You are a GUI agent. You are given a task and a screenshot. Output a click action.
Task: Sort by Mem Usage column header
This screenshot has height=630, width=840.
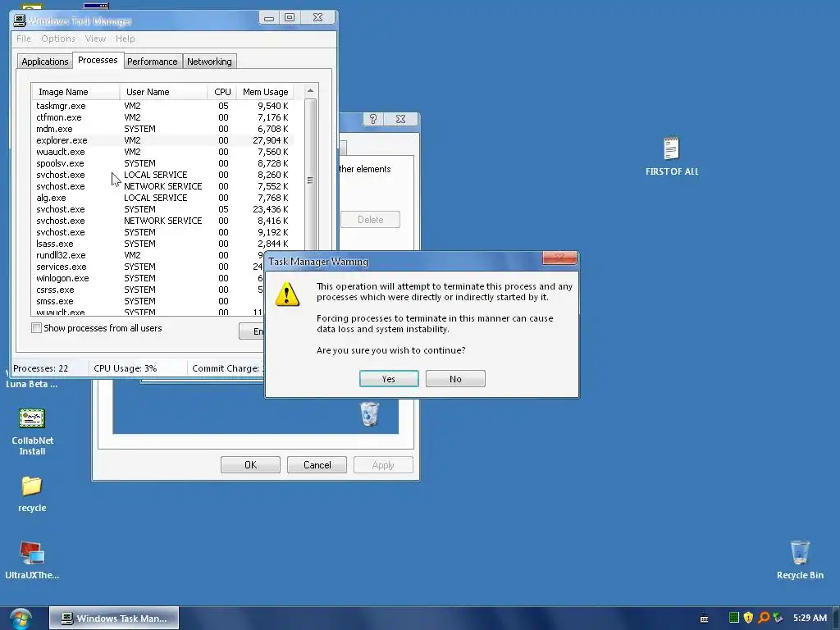265,92
